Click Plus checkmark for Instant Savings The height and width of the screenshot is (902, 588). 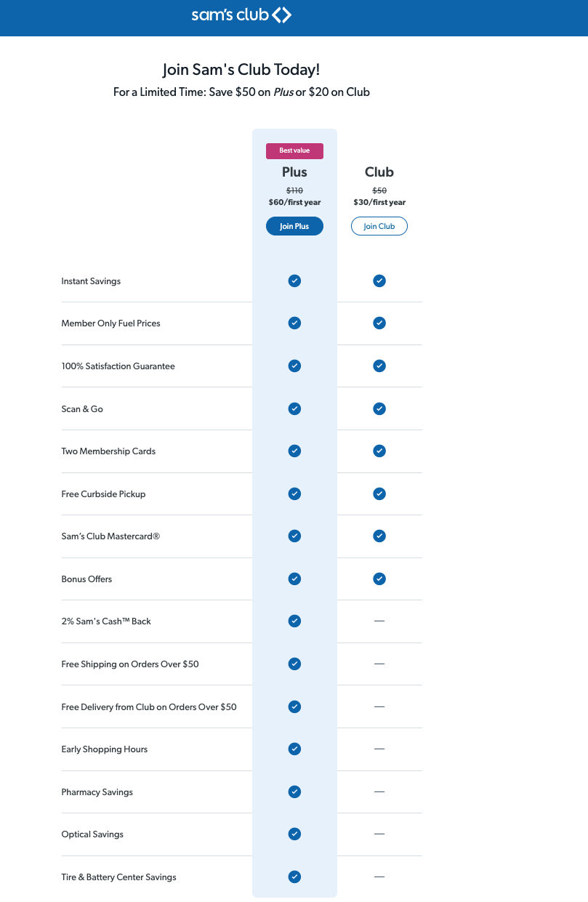click(294, 281)
